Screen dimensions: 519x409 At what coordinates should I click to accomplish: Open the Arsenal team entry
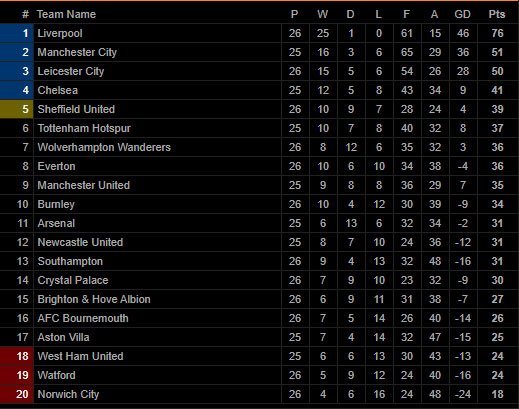[x=56, y=223]
